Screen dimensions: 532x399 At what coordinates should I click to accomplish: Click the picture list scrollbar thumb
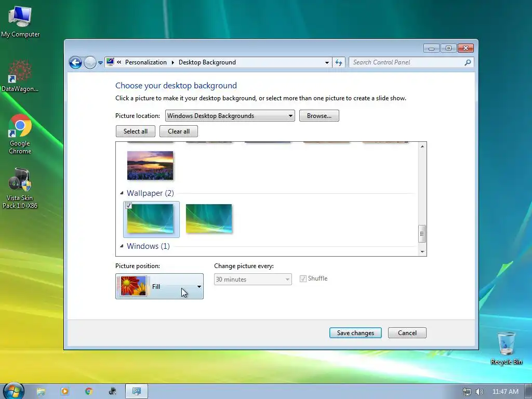coord(422,234)
